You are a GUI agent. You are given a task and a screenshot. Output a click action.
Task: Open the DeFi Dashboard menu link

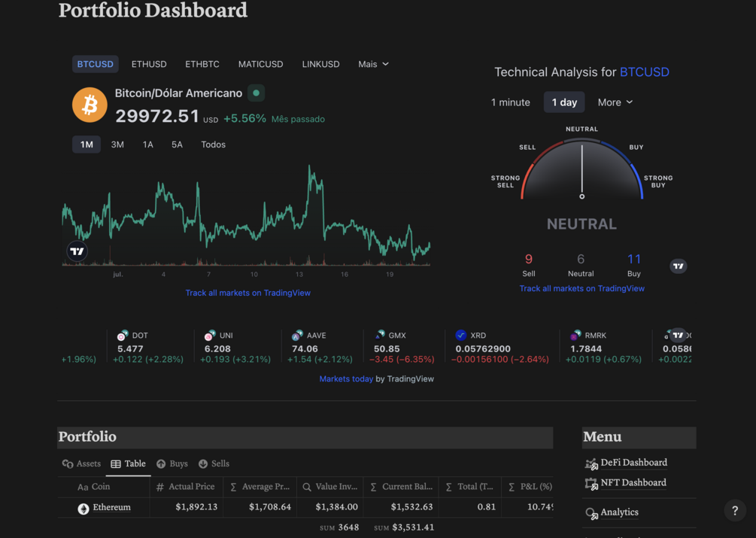633,463
